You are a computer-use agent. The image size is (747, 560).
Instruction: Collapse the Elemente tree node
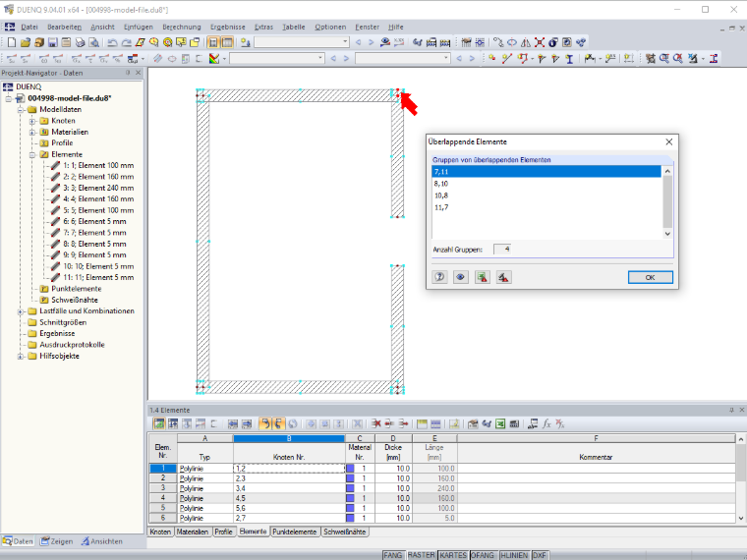click(x=32, y=155)
